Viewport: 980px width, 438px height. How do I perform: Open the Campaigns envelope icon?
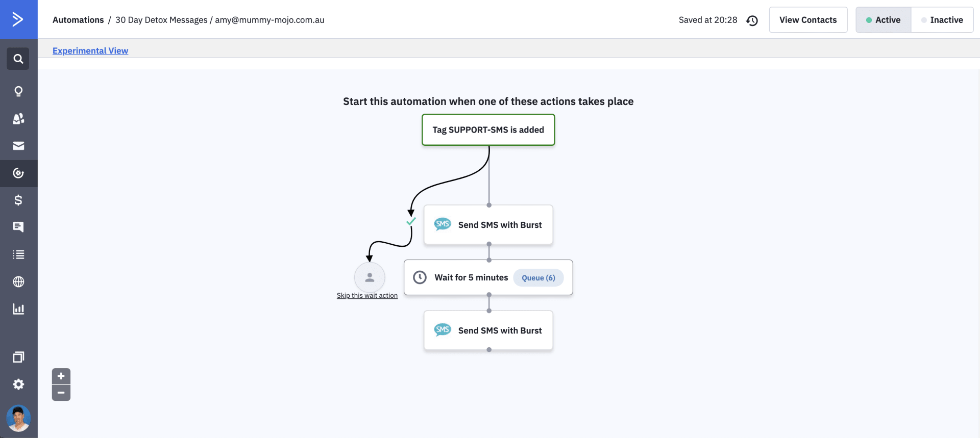pyautogui.click(x=18, y=146)
